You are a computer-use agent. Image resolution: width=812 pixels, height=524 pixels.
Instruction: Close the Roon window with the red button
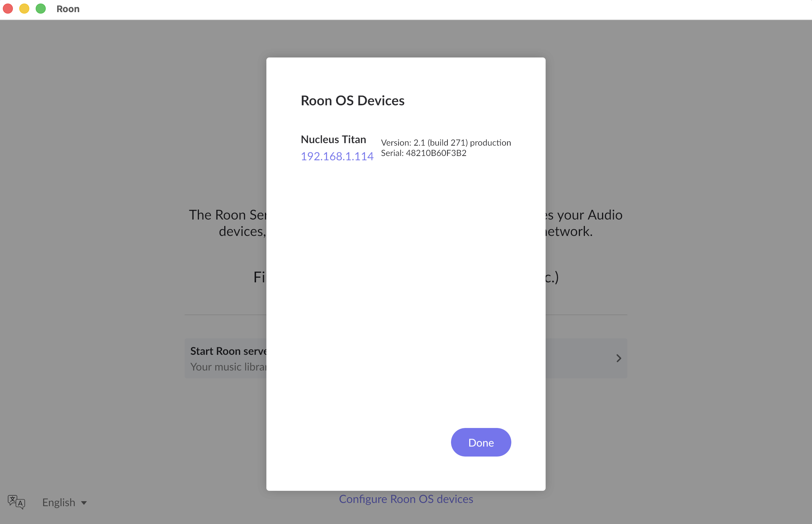coord(8,9)
